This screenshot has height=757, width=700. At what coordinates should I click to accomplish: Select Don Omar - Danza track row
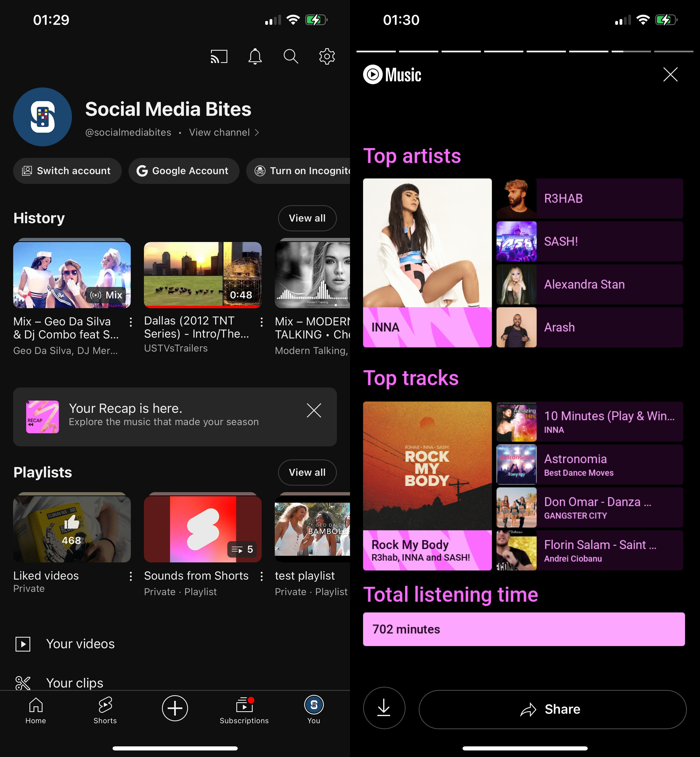click(590, 507)
